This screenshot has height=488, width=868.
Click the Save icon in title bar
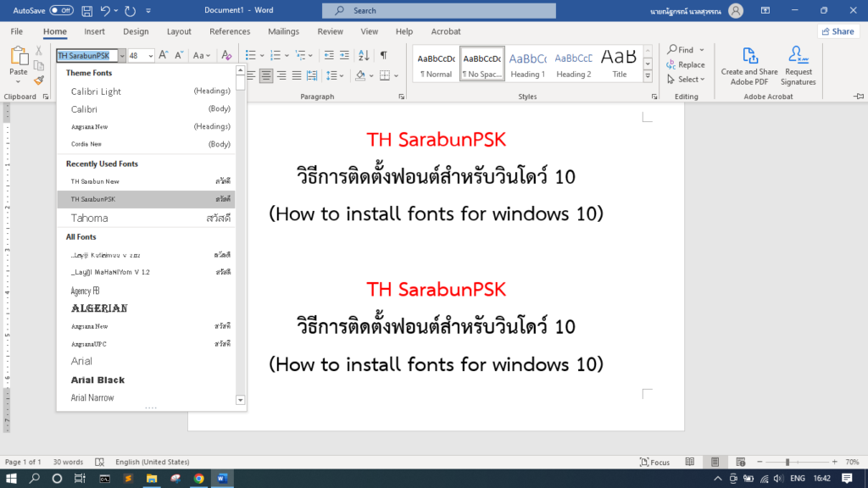pos(87,10)
